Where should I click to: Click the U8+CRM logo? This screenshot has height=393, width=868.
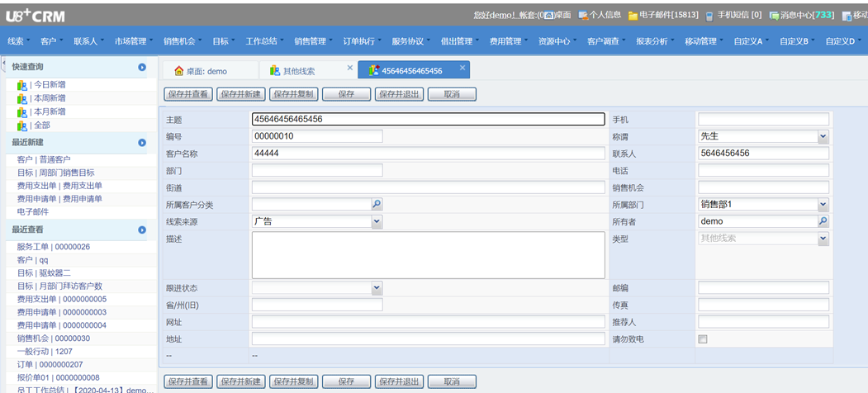36,16
